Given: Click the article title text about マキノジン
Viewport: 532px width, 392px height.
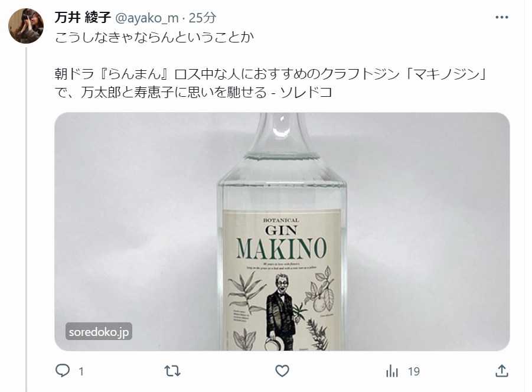Looking at the screenshot, I should tap(271, 83).
